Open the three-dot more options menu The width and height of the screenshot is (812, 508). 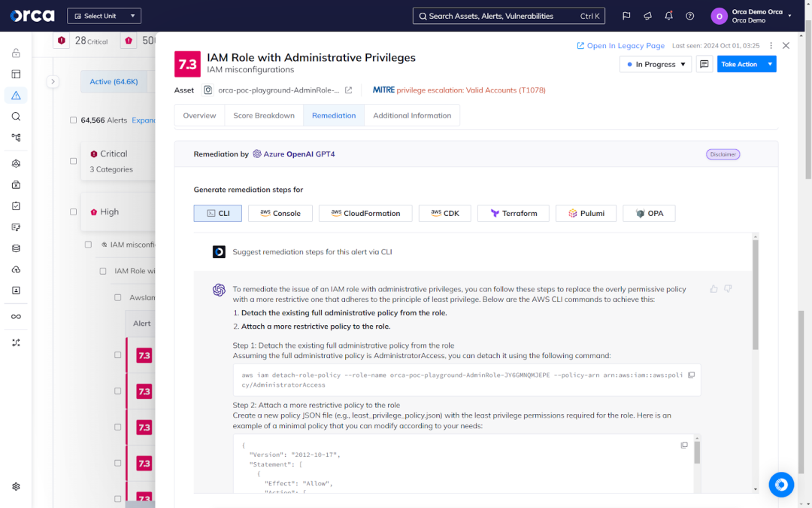(x=771, y=46)
